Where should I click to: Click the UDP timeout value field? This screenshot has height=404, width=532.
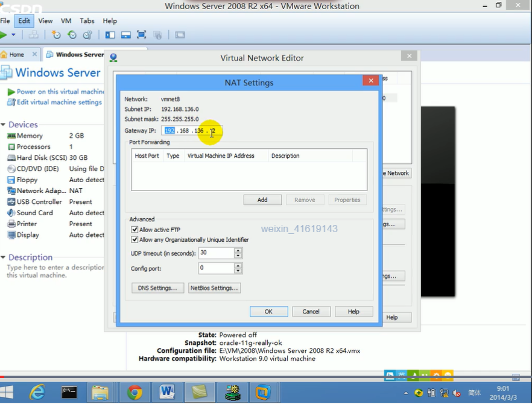coord(217,253)
